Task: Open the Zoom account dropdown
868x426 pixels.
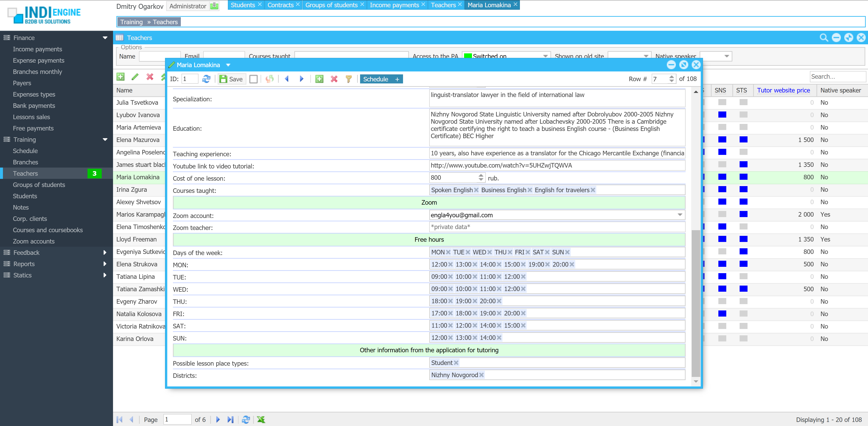Action: 680,215
